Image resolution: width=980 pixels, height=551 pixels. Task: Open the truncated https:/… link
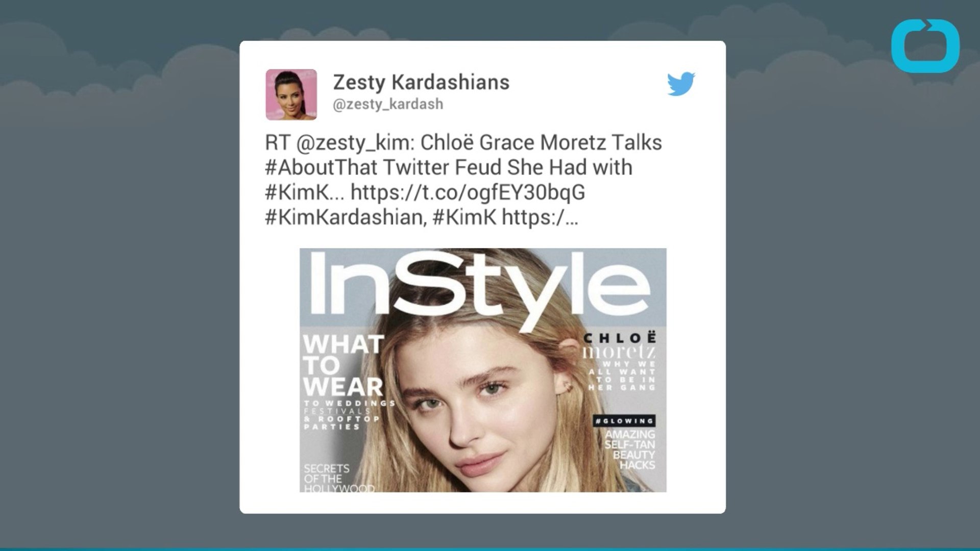click(x=540, y=217)
